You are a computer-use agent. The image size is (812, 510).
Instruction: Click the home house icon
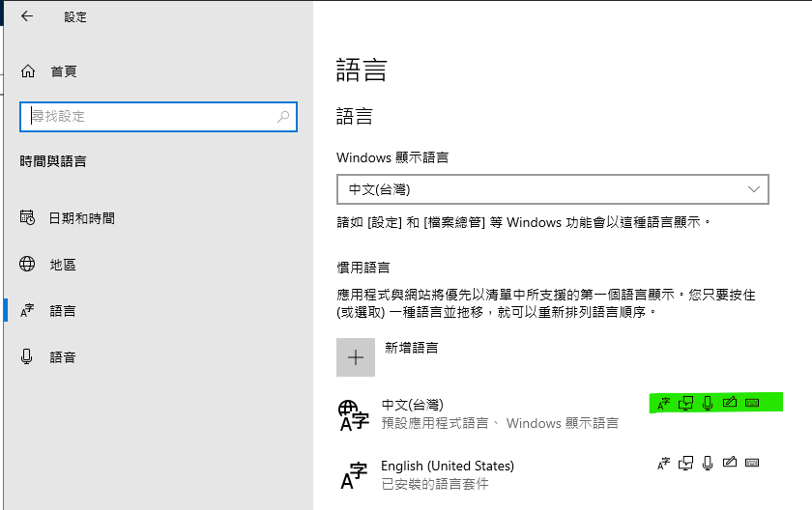(28, 71)
